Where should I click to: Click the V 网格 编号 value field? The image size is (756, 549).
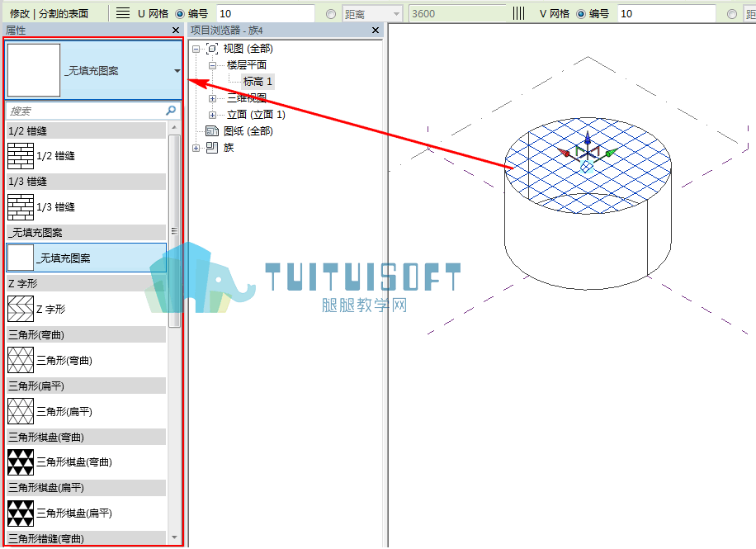click(x=666, y=13)
